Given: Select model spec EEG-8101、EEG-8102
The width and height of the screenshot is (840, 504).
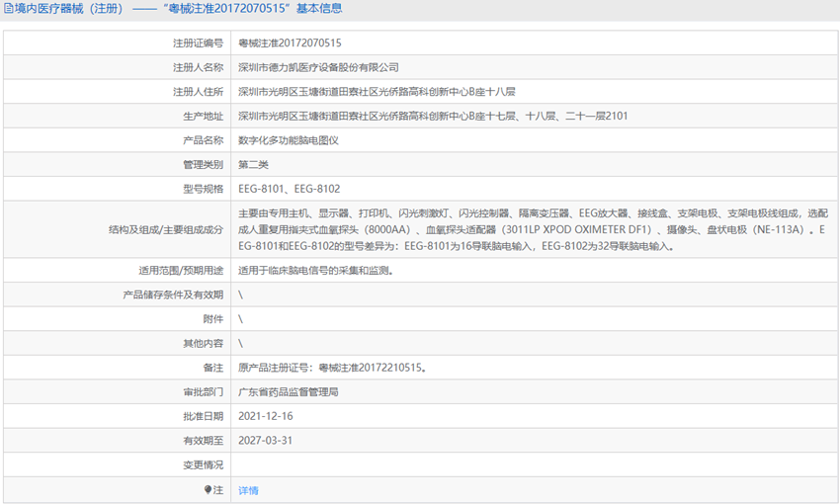Looking at the screenshot, I should [289, 189].
